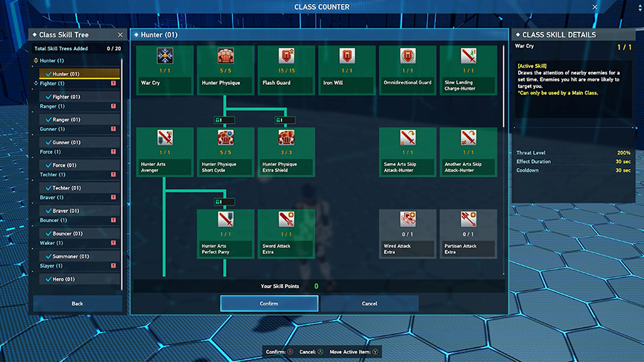This screenshot has width=644, height=362.
Task: Select Hunter Arts Avenger skill icon
Action: 165,138
